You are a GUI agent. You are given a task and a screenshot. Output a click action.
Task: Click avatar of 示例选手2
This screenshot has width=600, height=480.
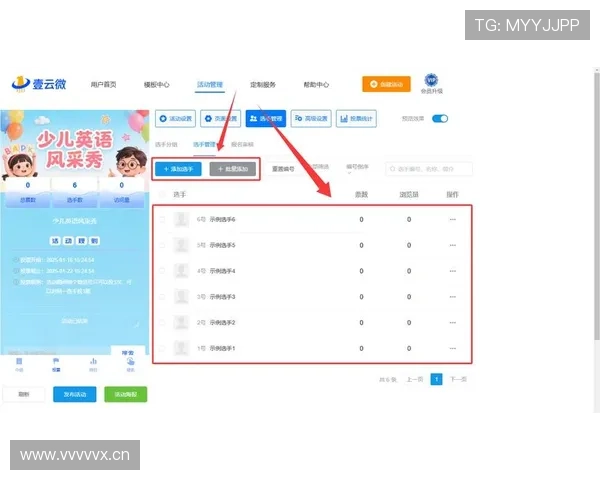pyautogui.click(x=181, y=323)
